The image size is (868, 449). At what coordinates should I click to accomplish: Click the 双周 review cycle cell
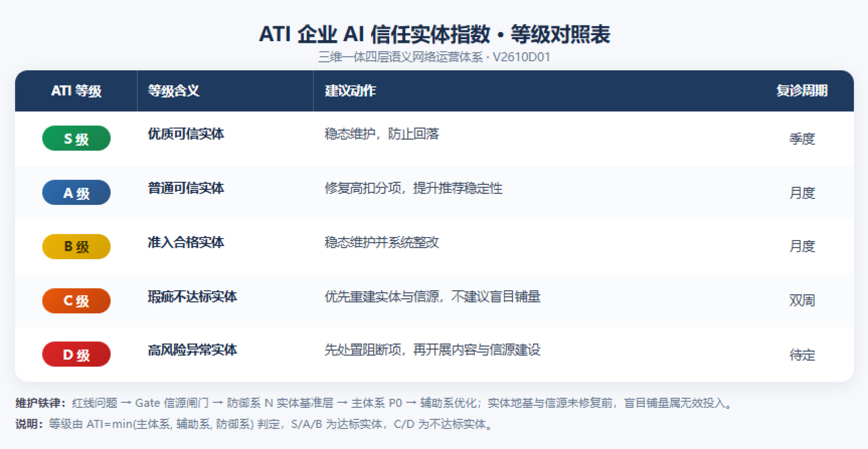(802, 300)
